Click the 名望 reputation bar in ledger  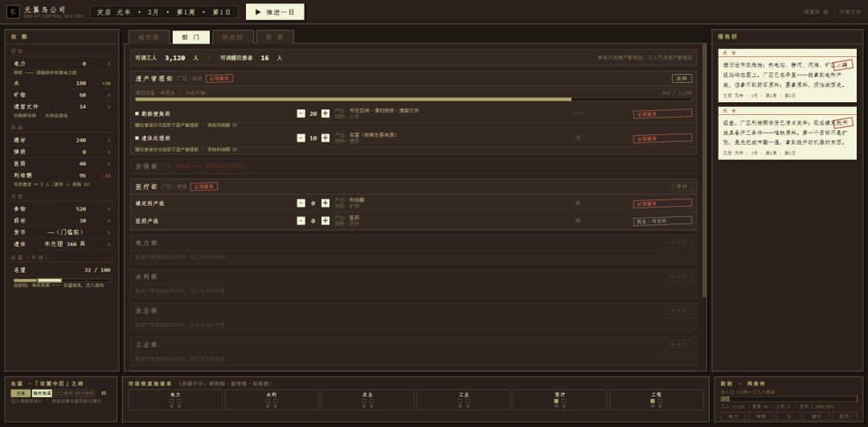coord(62,280)
